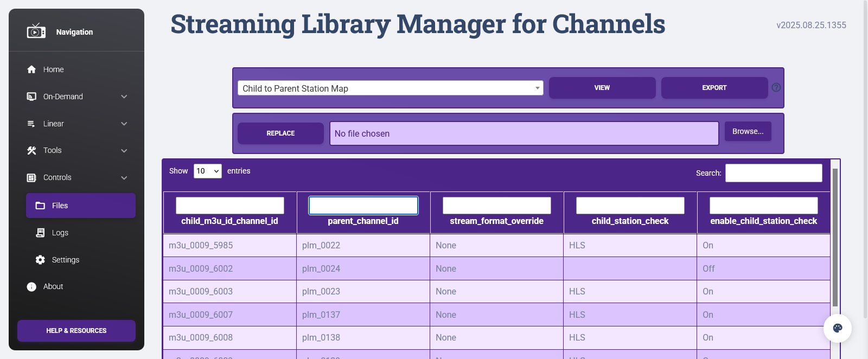Click the Home house icon
The width and height of the screenshot is (868, 359).
(31, 69)
